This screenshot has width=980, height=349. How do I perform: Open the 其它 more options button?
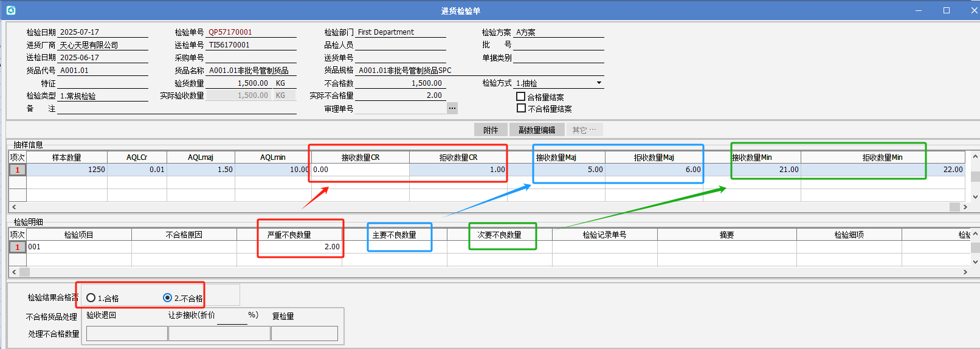coord(584,130)
